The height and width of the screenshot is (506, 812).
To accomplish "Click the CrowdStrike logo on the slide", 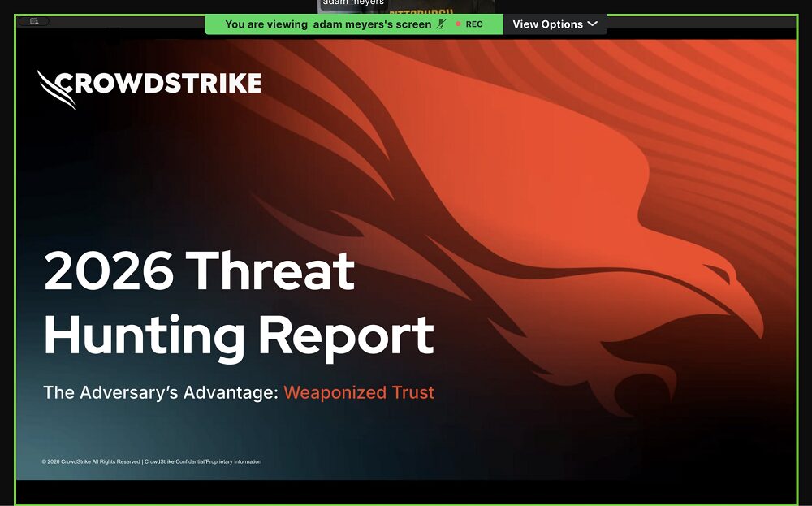I will pyautogui.click(x=149, y=89).
